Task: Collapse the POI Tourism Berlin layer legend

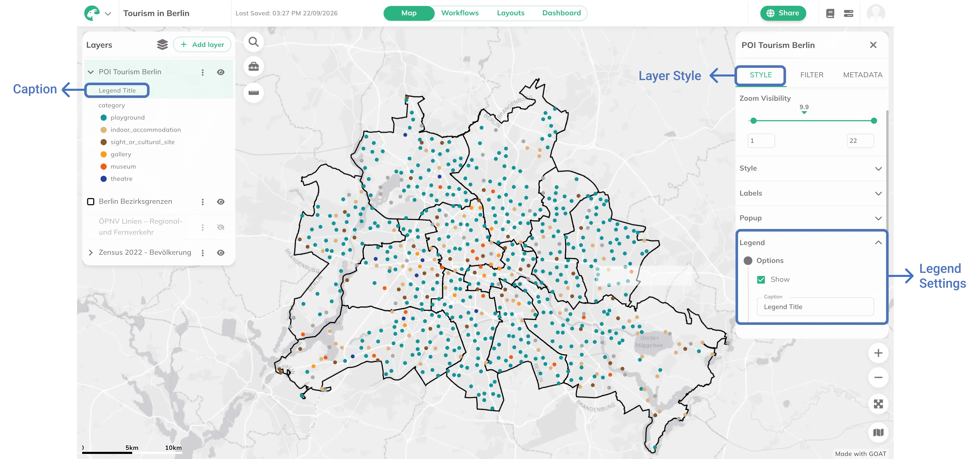Action: (x=91, y=72)
